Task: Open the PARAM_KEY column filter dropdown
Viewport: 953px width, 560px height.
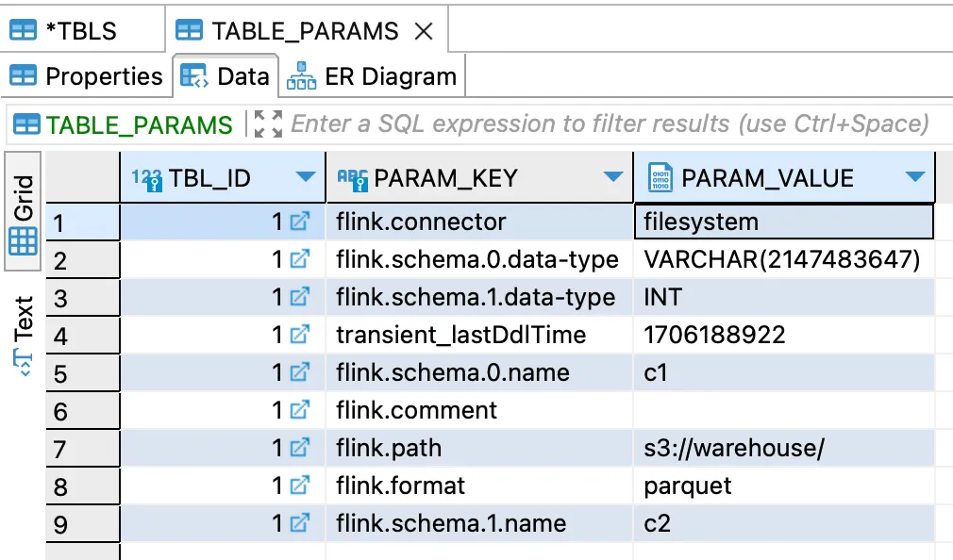Action: 614,177
